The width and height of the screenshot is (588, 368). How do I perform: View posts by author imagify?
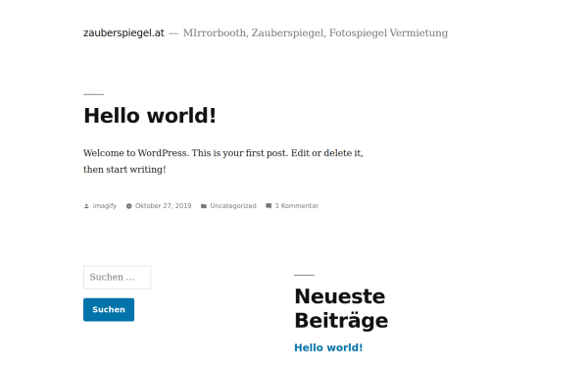click(x=105, y=206)
